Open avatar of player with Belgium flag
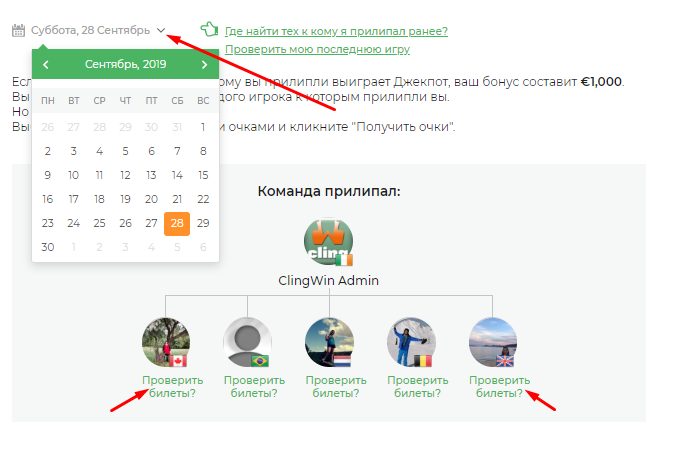 click(411, 342)
